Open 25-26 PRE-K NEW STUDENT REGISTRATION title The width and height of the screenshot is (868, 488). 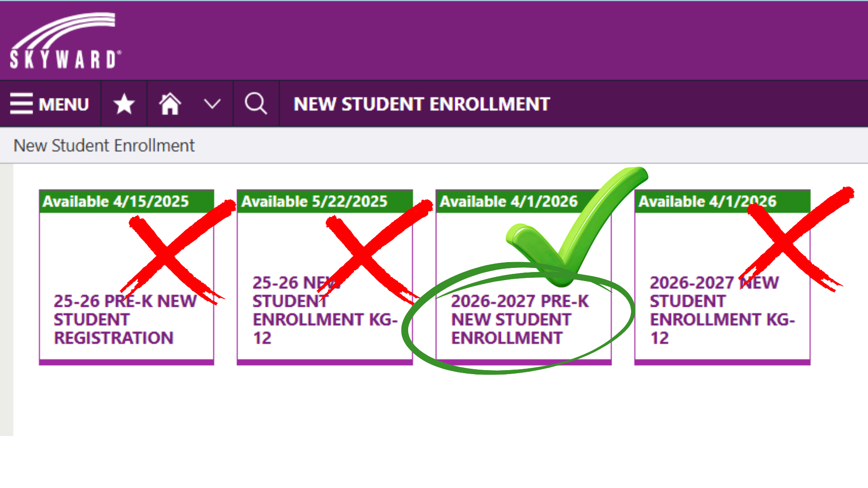click(113, 319)
